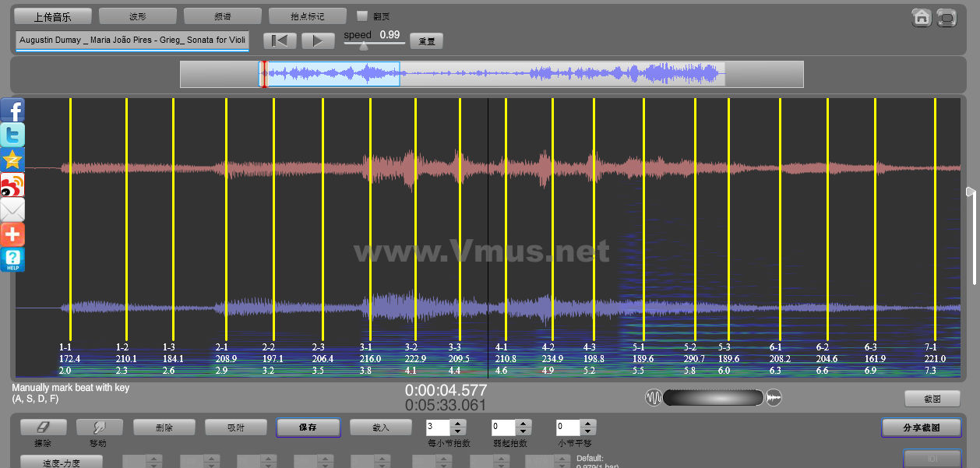Share via the Weibo icon
This screenshot has height=468, width=980.
pyautogui.click(x=12, y=185)
